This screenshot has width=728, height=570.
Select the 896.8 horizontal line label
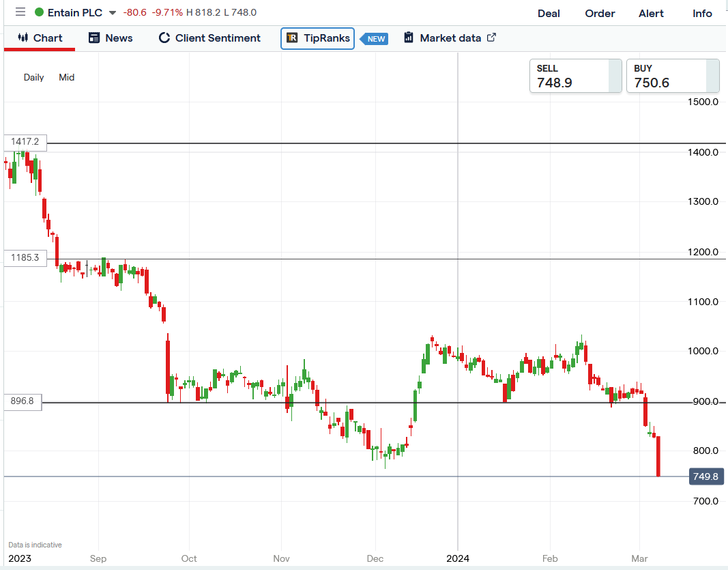[23, 401]
